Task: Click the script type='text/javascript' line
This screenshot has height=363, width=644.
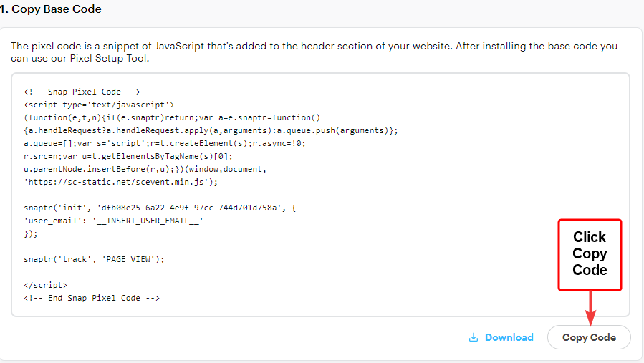Action: pyautogui.click(x=99, y=105)
